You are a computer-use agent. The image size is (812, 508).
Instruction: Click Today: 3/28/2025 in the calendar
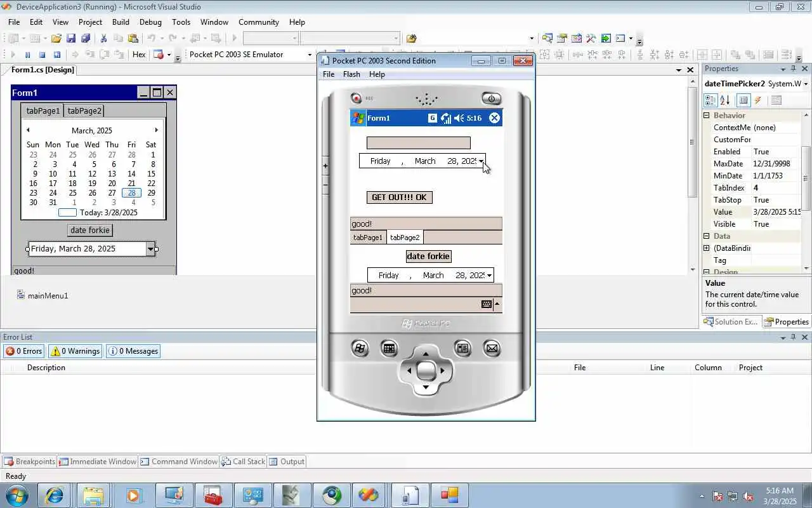[108, 213]
